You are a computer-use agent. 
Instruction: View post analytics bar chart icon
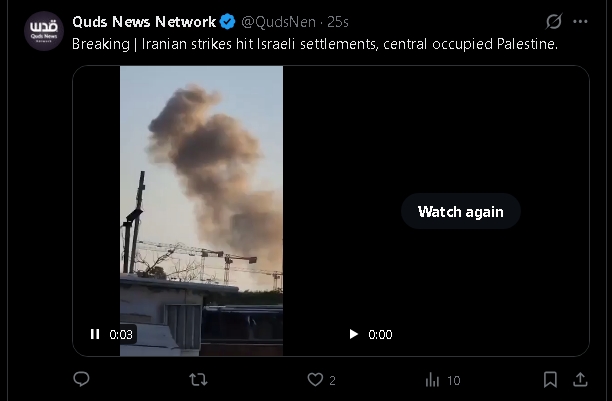click(432, 380)
